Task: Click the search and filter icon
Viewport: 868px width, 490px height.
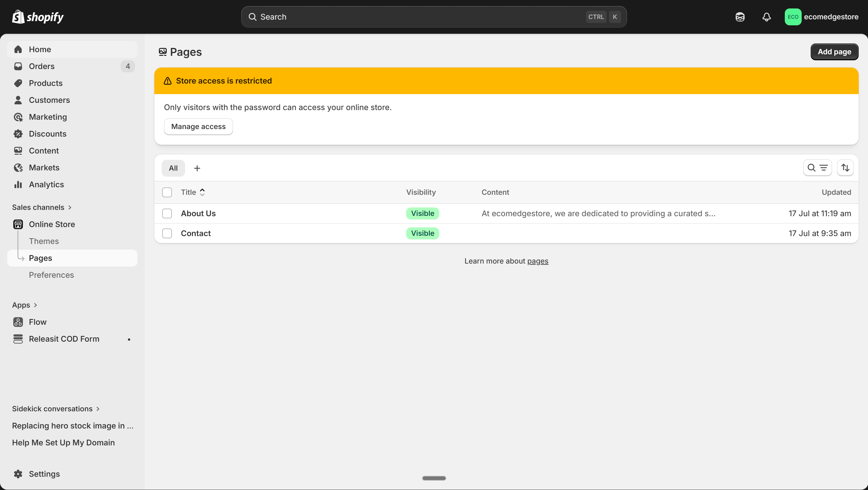Action: [817, 168]
